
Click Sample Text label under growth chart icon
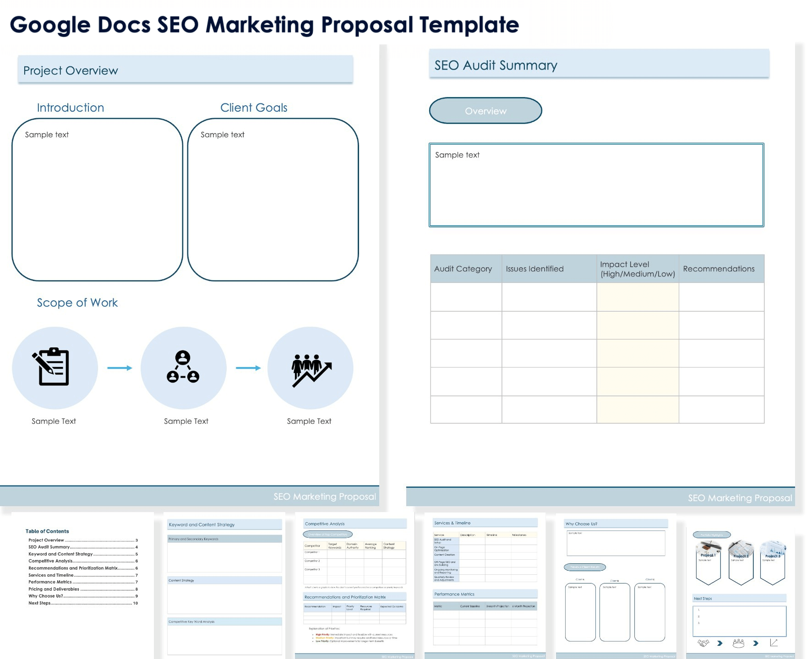[x=309, y=421]
